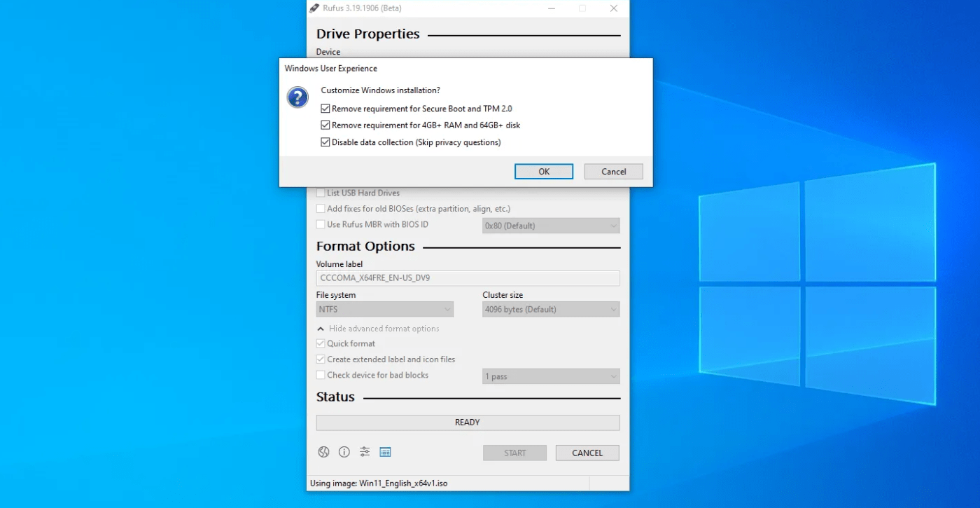
Task: Click the Format Options heading
Action: pos(365,246)
